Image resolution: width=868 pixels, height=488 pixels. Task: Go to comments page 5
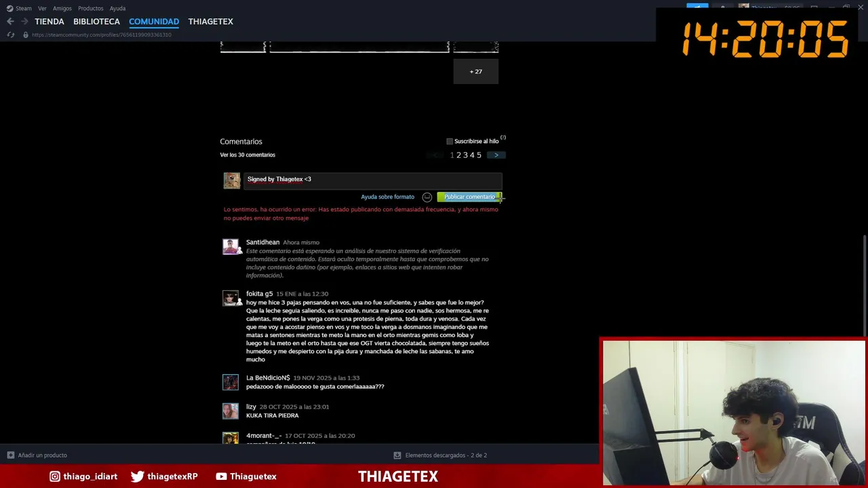[479, 155]
